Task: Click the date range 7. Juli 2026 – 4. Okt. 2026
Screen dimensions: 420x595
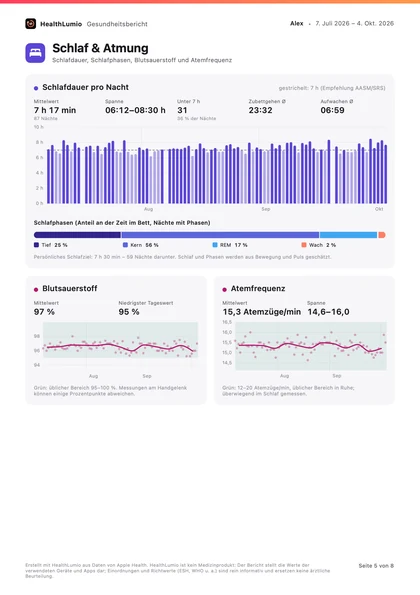Action: 354,24
